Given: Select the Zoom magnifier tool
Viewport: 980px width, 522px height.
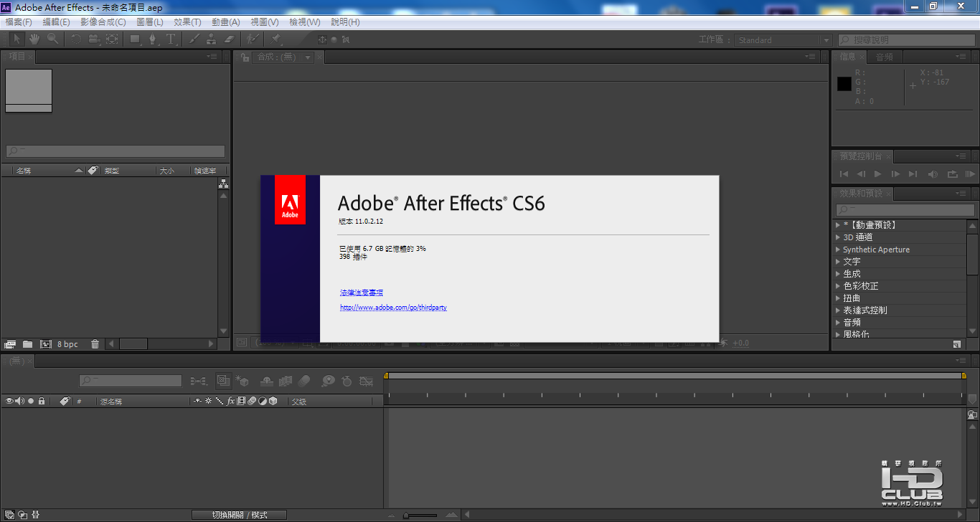Looking at the screenshot, I should click(52, 39).
